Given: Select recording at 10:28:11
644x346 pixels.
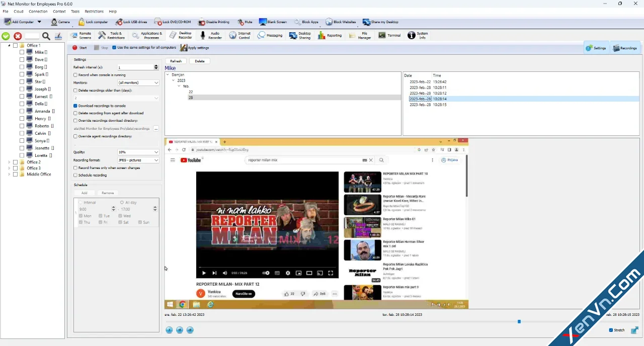Looking at the screenshot, I should point(428,88).
